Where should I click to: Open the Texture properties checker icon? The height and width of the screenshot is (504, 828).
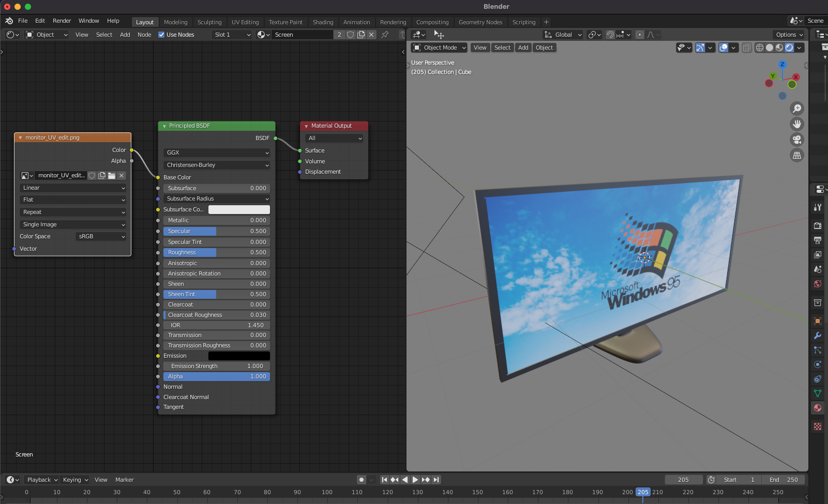[x=818, y=426]
